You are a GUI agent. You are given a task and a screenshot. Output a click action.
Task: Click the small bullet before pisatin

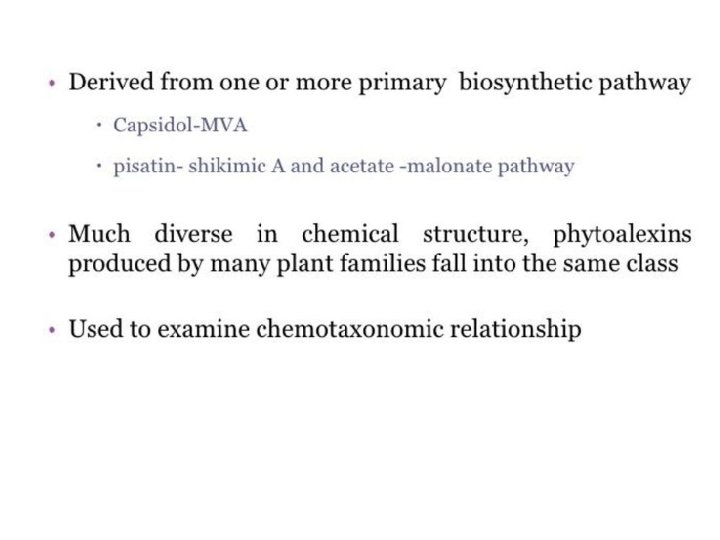[99, 166]
